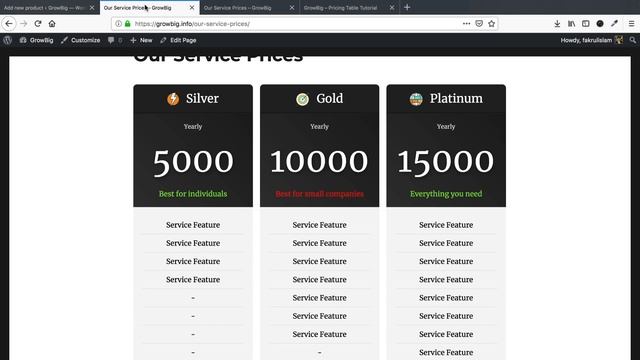The image size is (640, 360).
Task: Select the Platinum plan heading
Action: [456, 98]
